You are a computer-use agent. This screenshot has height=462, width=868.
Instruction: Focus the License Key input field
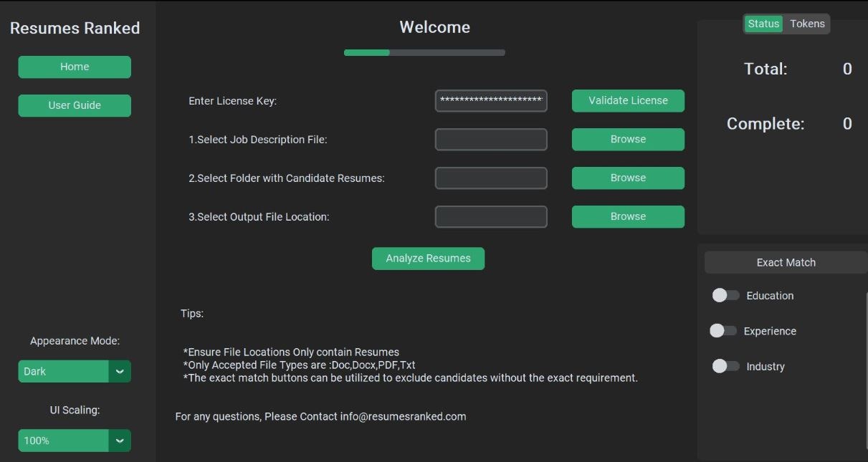[x=491, y=101]
